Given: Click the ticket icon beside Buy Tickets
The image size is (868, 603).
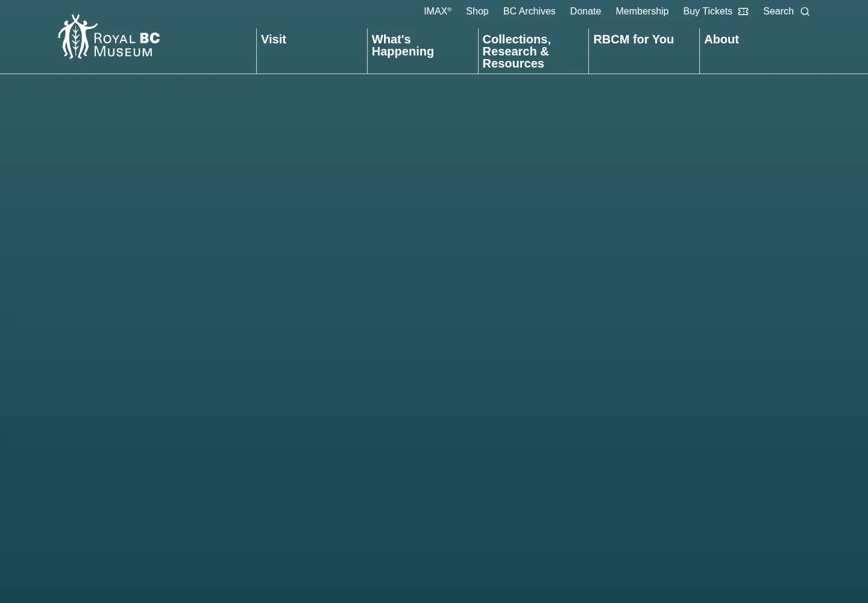Looking at the screenshot, I should coord(743,11).
